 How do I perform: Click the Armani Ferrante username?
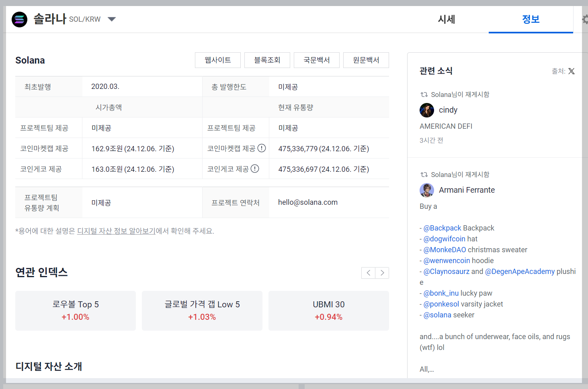coord(467,190)
